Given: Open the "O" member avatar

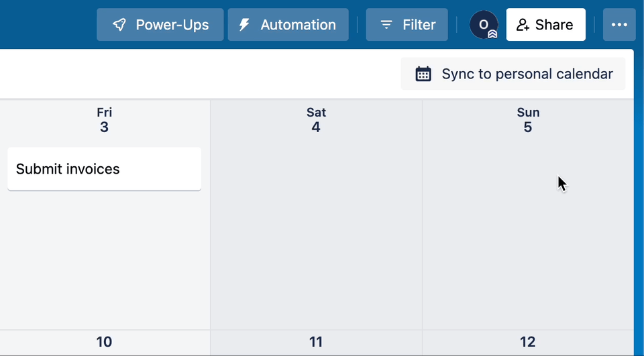Looking at the screenshot, I should tap(483, 25).
